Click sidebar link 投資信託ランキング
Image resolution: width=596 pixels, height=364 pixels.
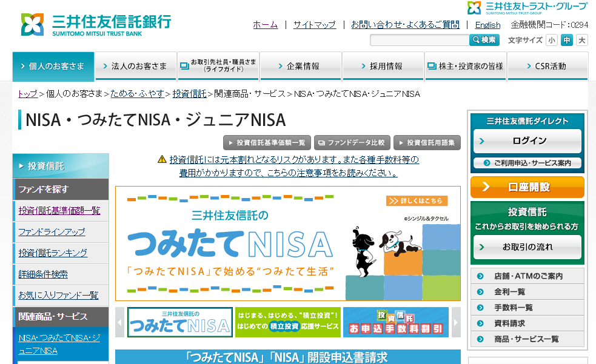point(53,253)
